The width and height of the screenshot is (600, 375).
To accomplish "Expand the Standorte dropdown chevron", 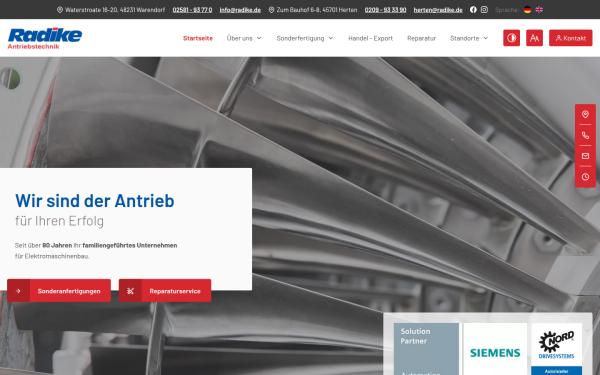I will [486, 38].
